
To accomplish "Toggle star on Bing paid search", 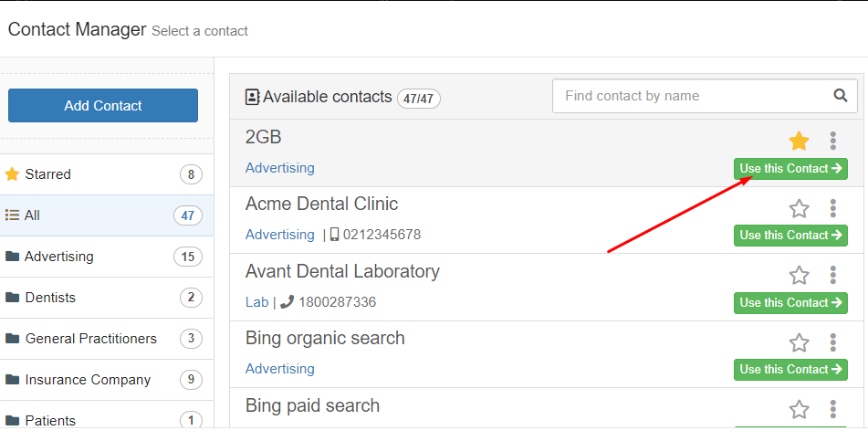I will [x=799, y=410].
